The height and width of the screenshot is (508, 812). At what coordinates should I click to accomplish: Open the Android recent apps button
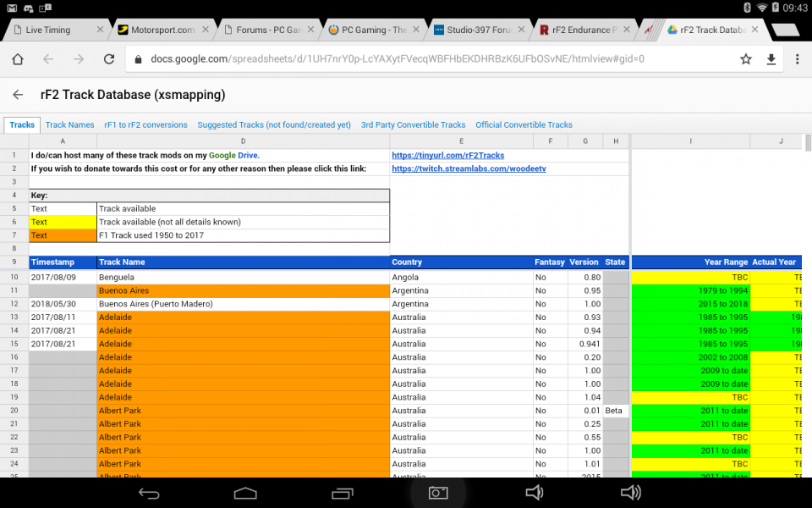(x=343, y=494)
